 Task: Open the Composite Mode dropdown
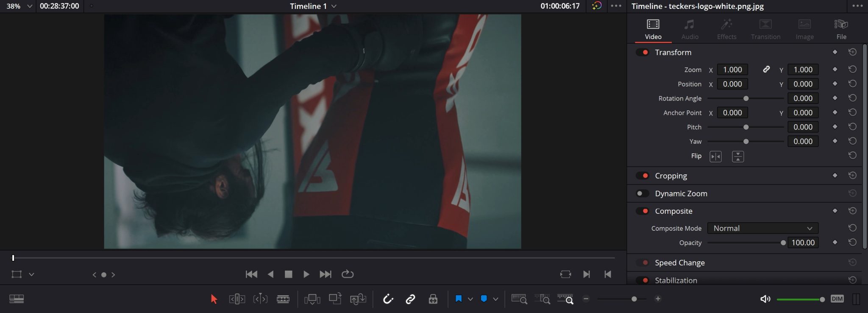click(x=762, y=228)
